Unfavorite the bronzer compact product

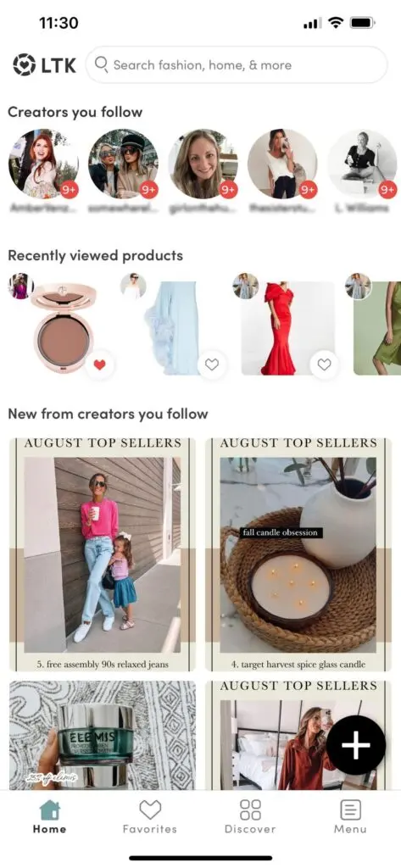tap(100, 364)
